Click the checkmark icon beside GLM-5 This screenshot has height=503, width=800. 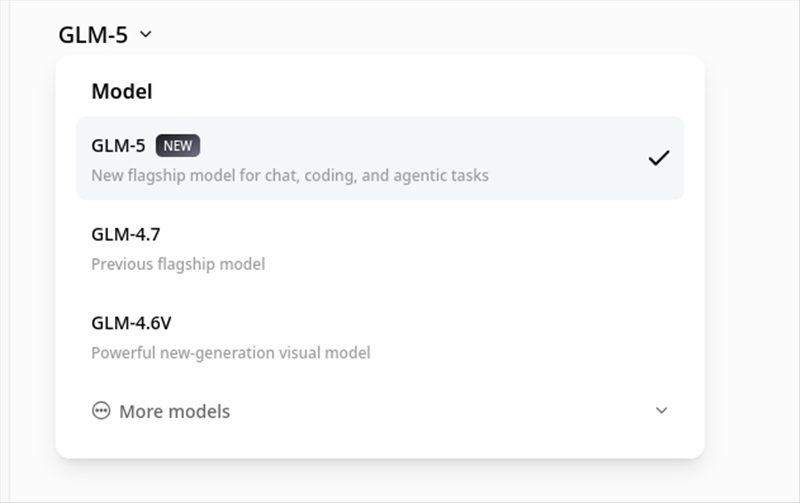(x=658, y=158)
